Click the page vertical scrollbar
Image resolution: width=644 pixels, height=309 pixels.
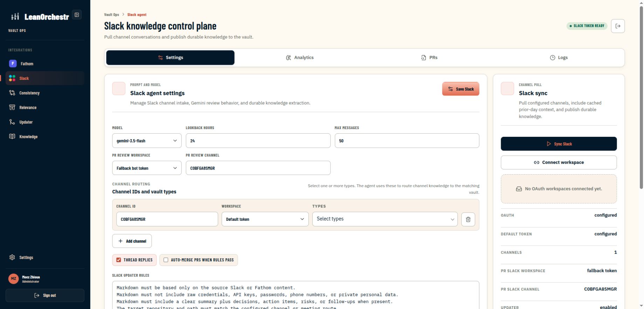click(641, 98)
